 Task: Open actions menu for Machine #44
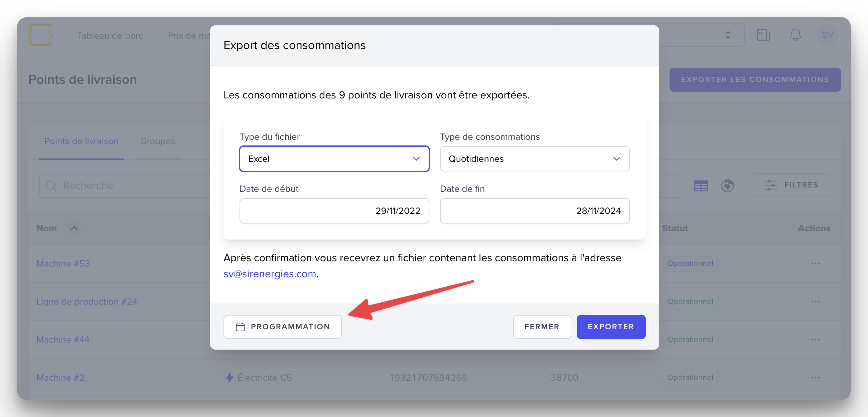(815, 340)
